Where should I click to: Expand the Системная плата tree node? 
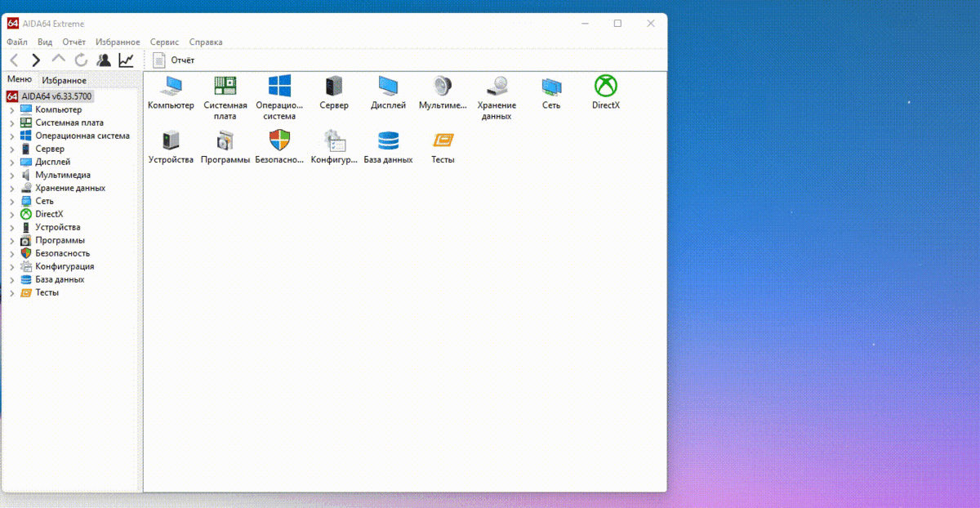point(12,123)
